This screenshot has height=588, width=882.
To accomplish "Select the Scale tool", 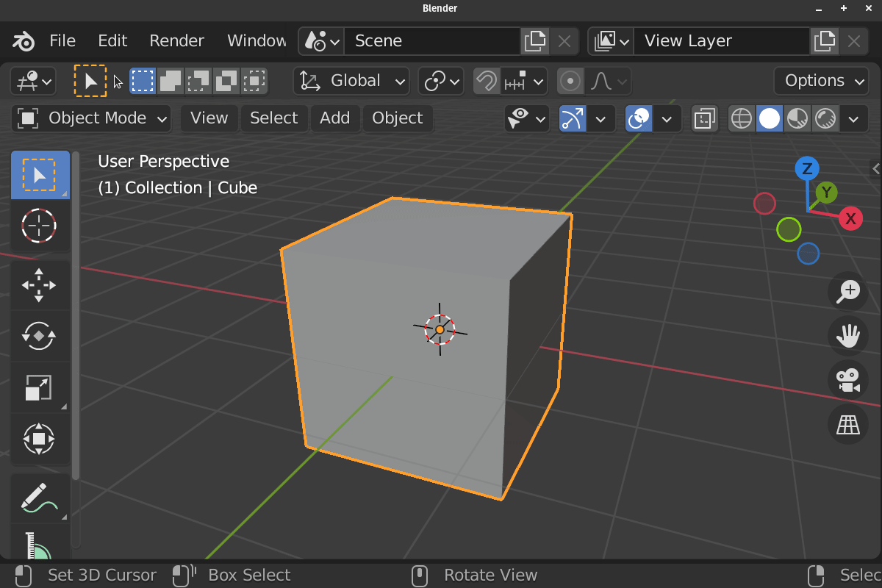I will point(40,387).
